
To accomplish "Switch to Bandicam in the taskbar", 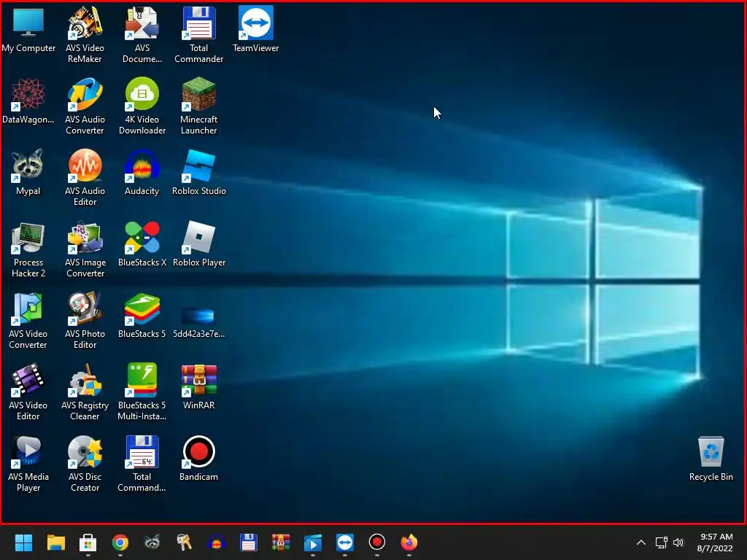I will coord(377,542).
